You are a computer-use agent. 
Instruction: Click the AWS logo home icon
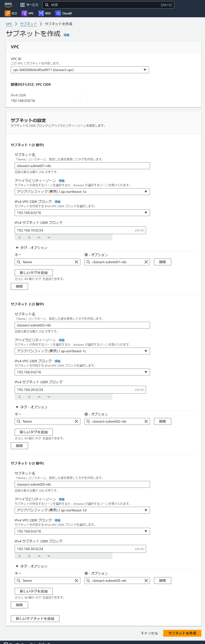tap(8, 5)
